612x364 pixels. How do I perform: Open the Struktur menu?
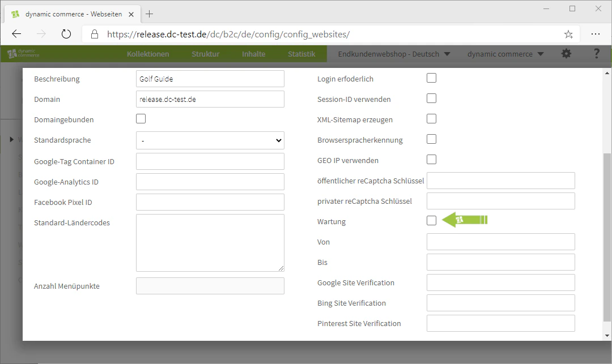click(x=205, y=54)
